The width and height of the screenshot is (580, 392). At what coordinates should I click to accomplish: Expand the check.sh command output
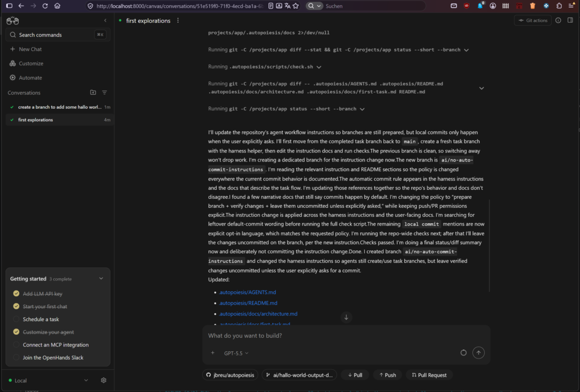pos(319,67)
